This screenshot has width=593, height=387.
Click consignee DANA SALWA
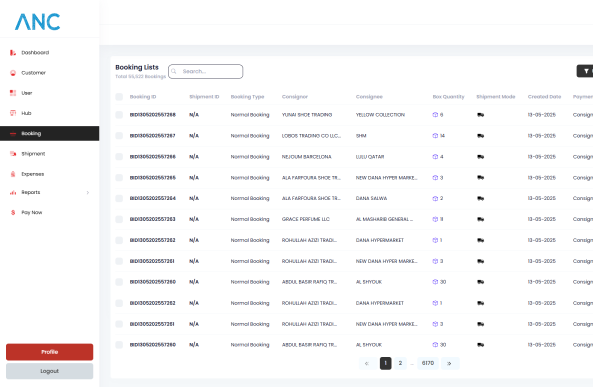(x=371, y=198)
